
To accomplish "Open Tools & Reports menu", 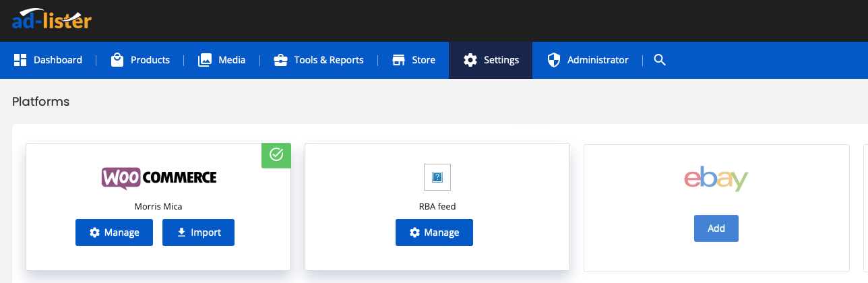I will (318, 60).
